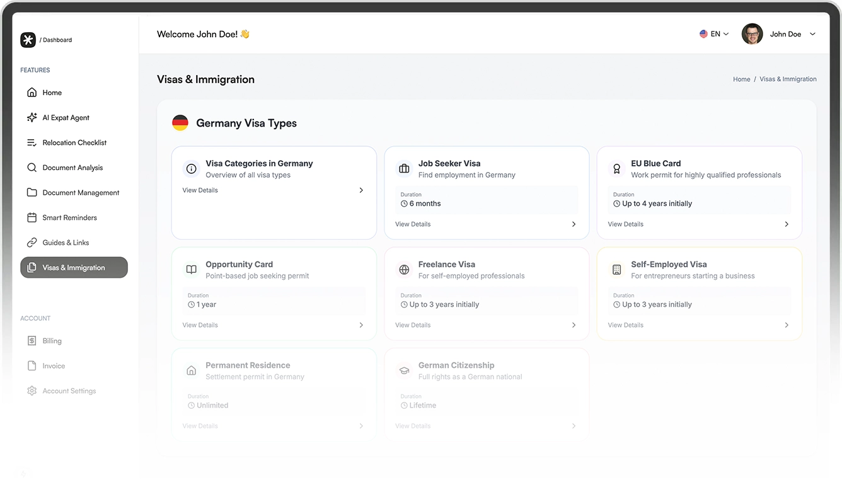Click the Relocation Checklist list icon
This screenshot has width=842, height=504.
[x=32, y=143]
